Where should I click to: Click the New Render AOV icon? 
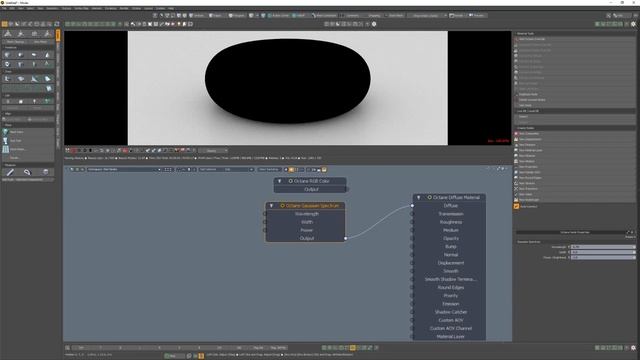point(516,172)
